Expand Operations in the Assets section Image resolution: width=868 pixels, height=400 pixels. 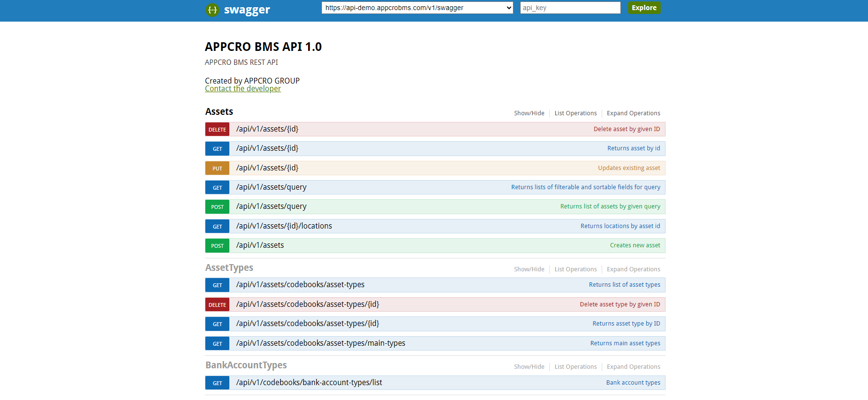[x=633, y=113]
